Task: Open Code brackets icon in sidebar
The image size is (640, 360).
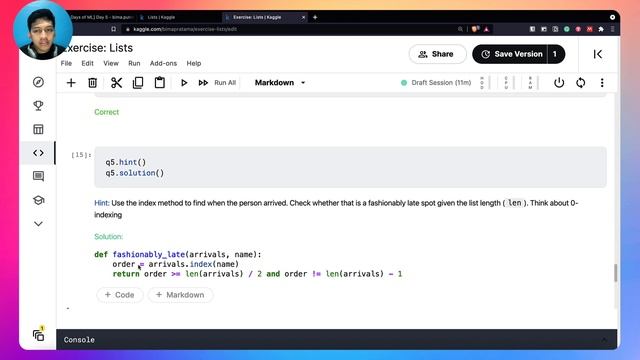Action: point(38,153)
